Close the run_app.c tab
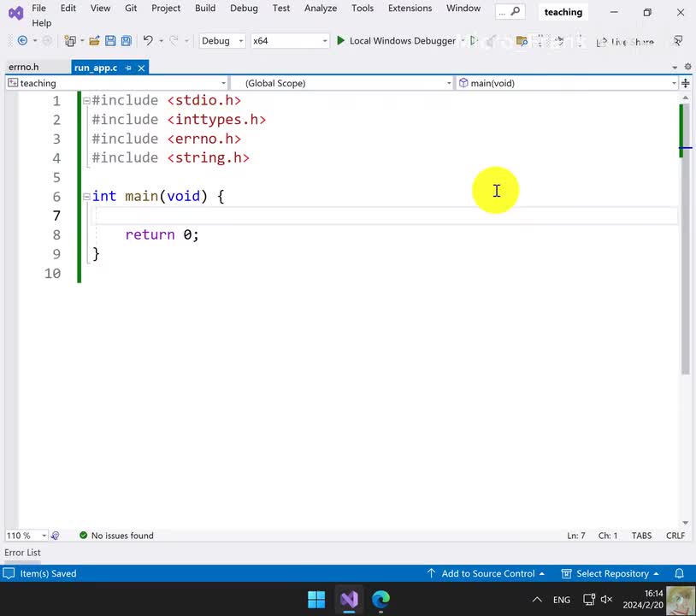696x616 pixels. click(x=141, y=68)
